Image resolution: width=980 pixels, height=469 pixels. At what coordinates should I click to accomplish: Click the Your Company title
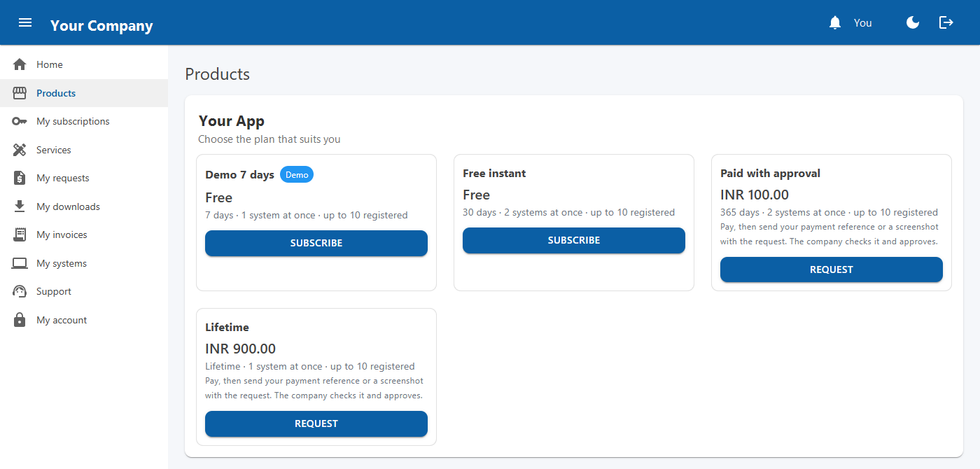click(x=101, y=26)
